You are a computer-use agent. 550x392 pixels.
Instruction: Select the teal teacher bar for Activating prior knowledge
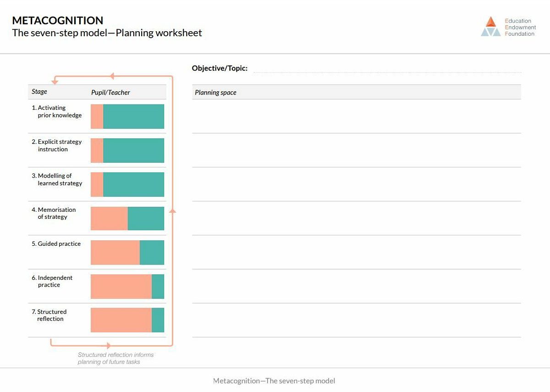tap(133, 116)
